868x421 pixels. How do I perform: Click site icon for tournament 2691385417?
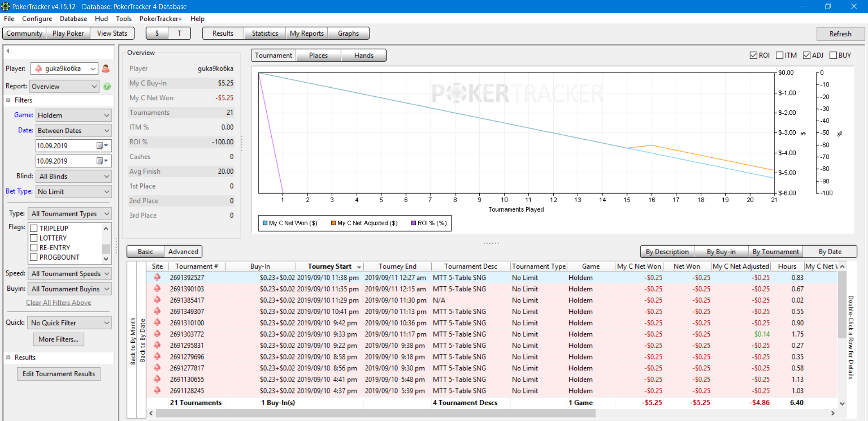(157, 300)
